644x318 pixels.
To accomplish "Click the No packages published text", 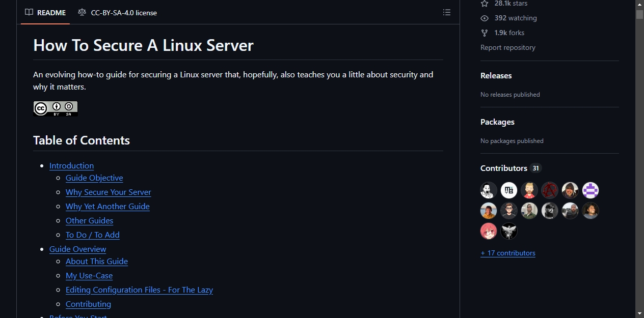I will coord(512,141).
